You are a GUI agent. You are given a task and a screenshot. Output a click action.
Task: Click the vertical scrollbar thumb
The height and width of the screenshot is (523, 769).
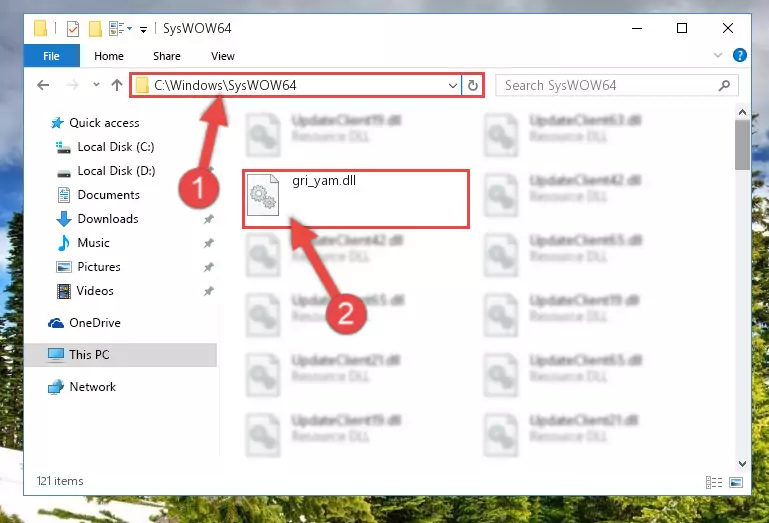click(743, 145)
